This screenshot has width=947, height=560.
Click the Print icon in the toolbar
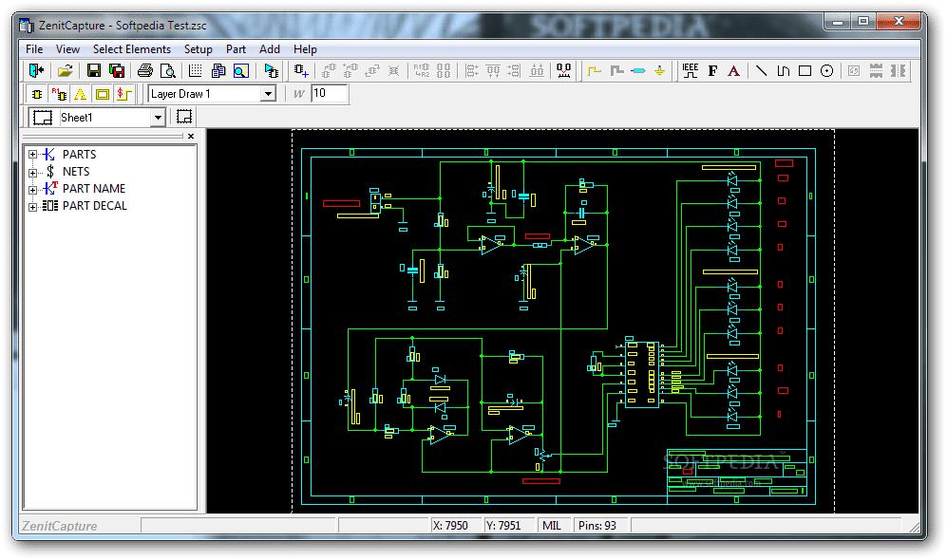pyautogui.click(x=145, y=70)
